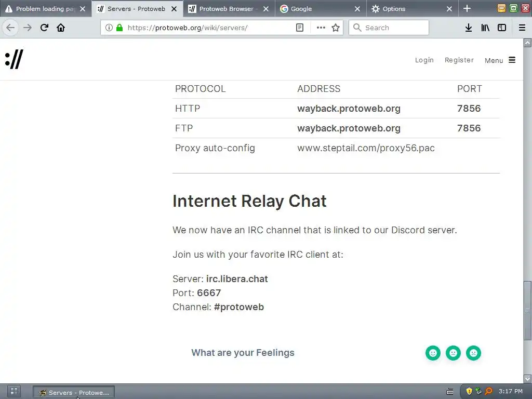The image size is (532, 399).
Task: Open a new tab with plus
Action: [x=467, y=8]
